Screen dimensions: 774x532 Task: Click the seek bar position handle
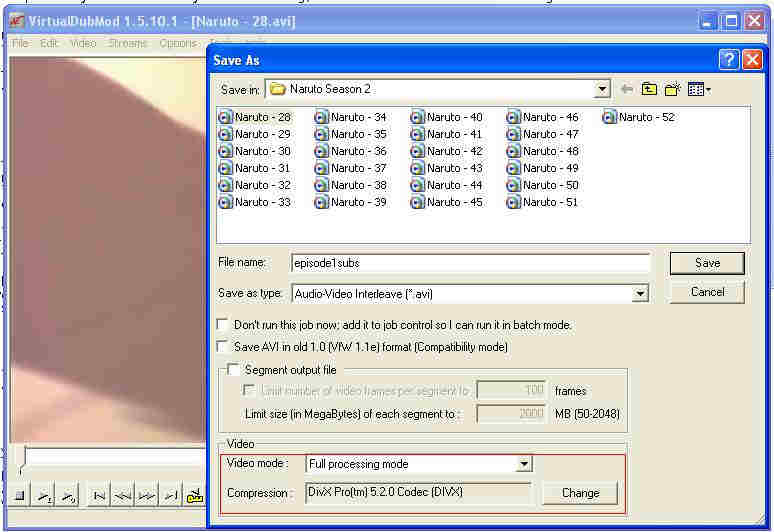pyautogui.click(x=22, y=461)
